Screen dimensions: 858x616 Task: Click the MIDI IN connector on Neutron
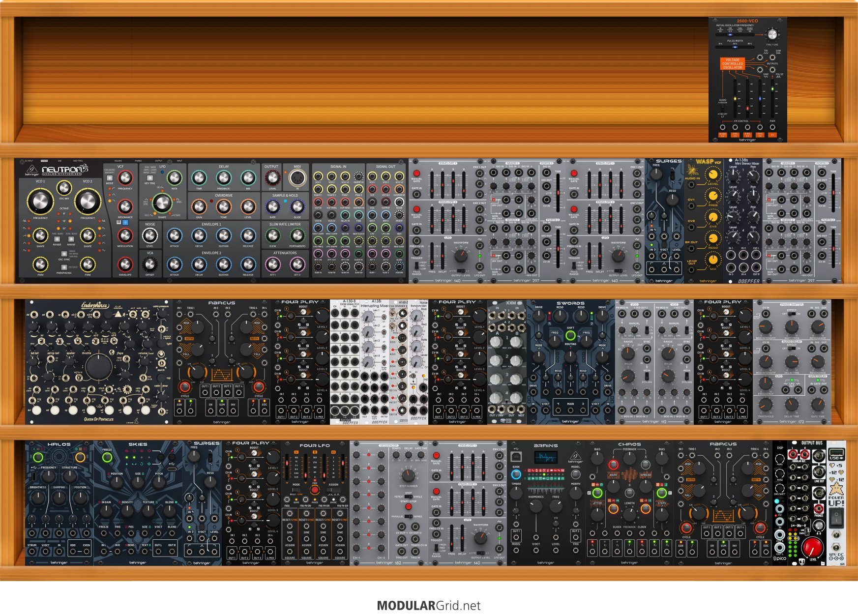coord(297,178)
